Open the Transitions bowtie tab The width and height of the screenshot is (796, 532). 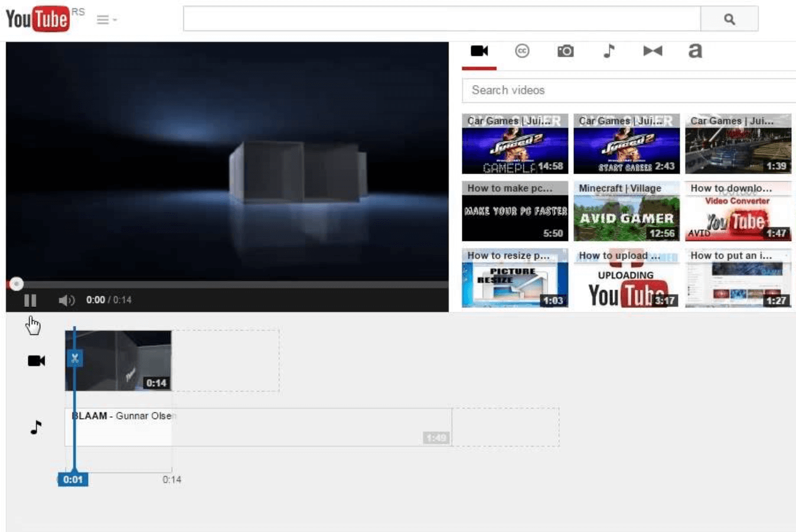click(x=653, y=51)
